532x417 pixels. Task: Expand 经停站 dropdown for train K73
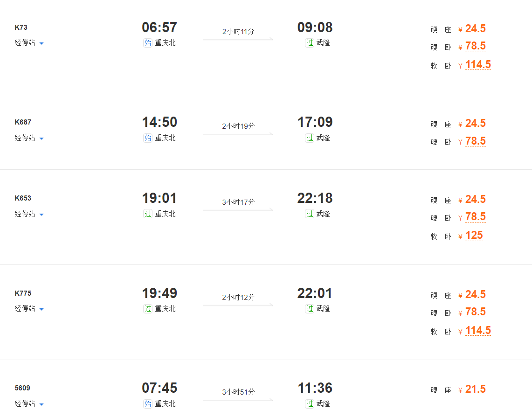pyautogui.click(x=29, y=43)
